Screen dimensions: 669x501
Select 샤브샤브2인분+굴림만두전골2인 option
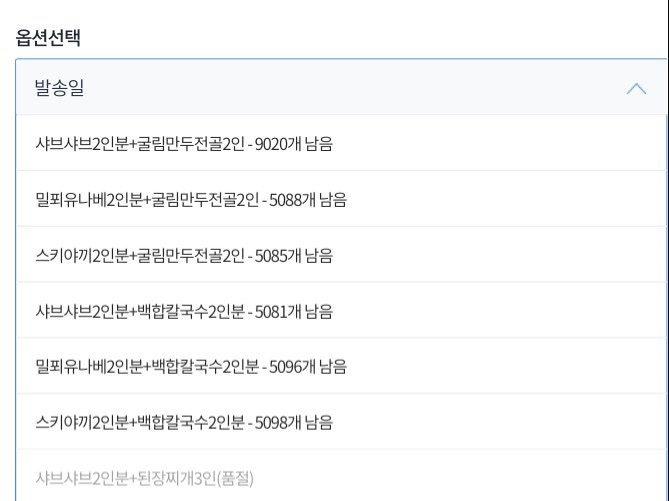(x=183, y=143)
